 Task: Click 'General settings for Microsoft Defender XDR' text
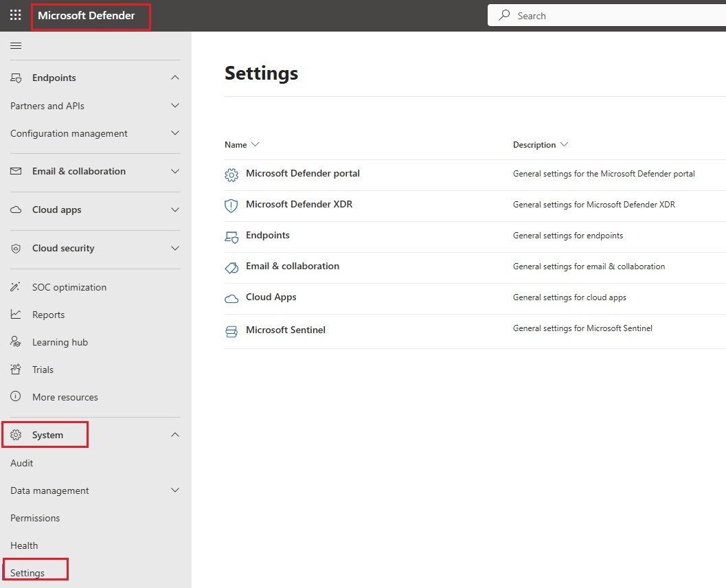[x=594, y=205]
